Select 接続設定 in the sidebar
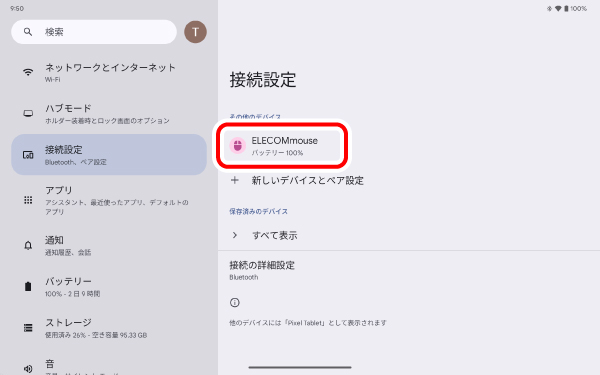 pyautogui.click(x=109, y=155)
